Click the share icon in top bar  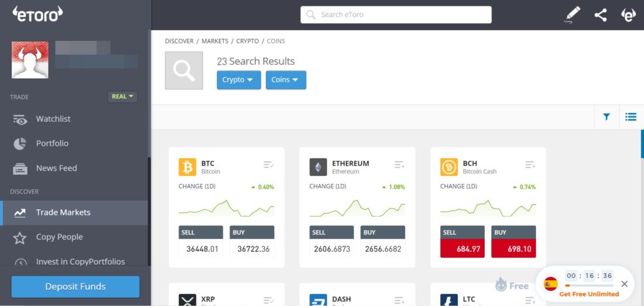(x=601, y=15)
